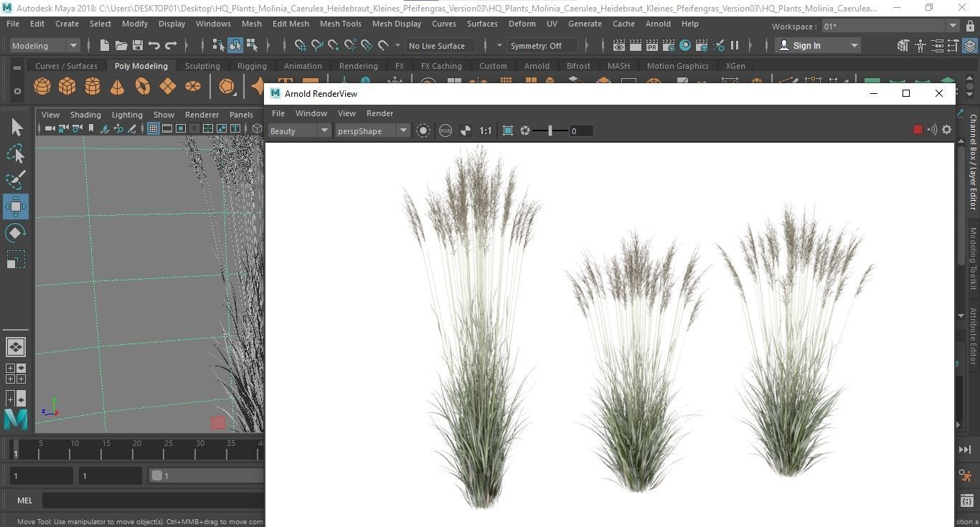Switch to the Sculpting shelf tab
Screen dimensions: 980x527
pyautogui.click(x=202, y=66)
